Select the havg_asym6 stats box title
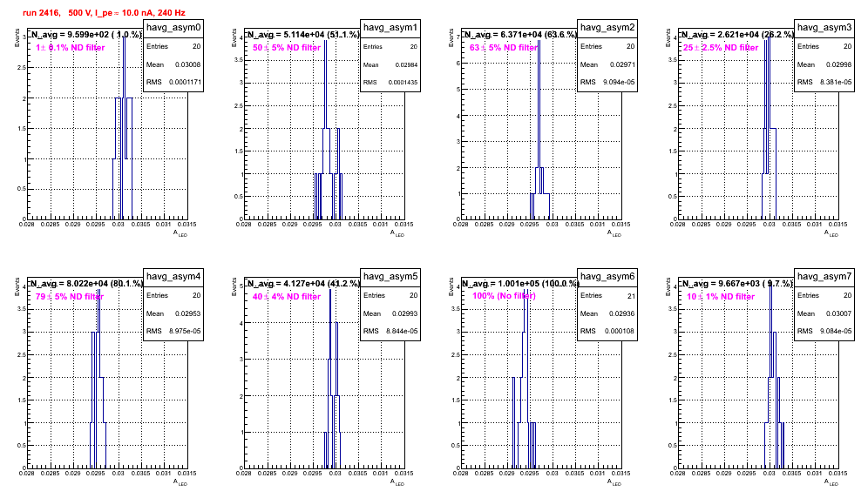This screenshot has height=498, width=868. (607, 277)
